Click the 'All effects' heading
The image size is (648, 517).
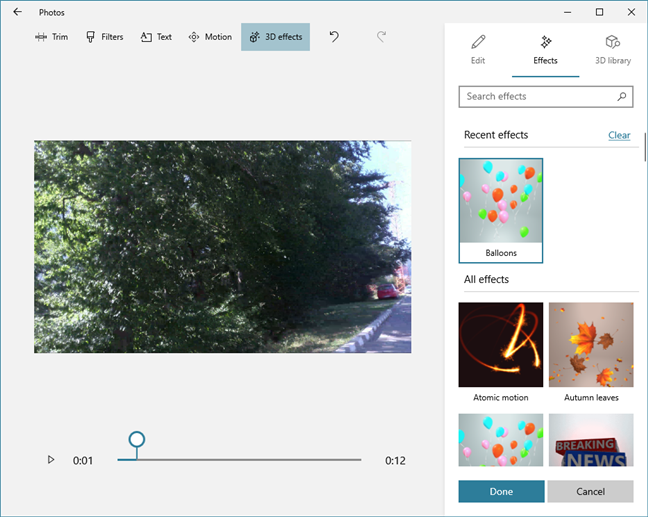pyautogui.click(x=486, y=279)
